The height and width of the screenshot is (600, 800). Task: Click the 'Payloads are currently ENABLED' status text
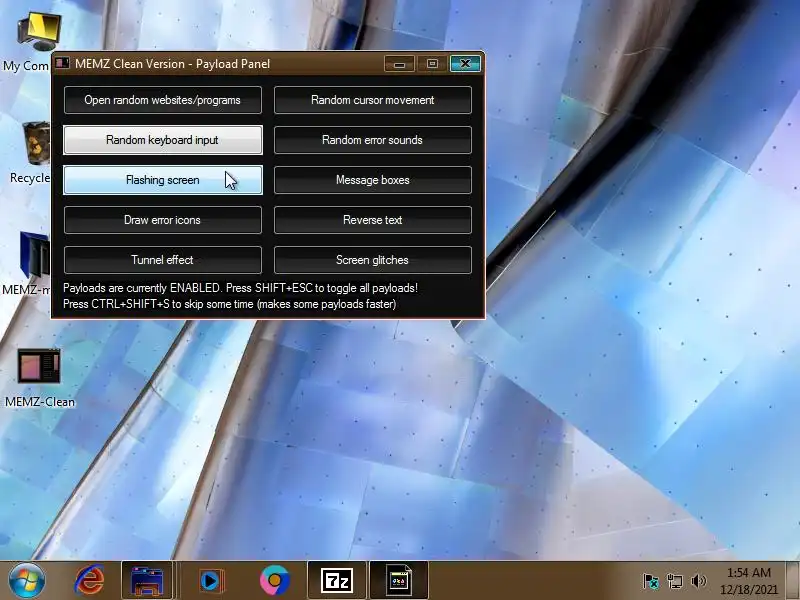coord(240,288)
